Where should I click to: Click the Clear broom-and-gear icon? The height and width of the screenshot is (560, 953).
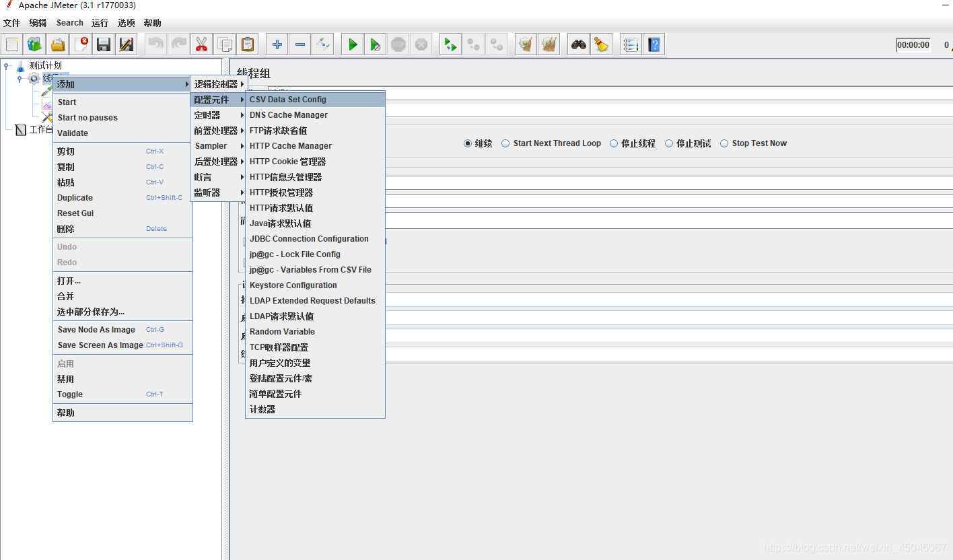(x=526, y=45)
